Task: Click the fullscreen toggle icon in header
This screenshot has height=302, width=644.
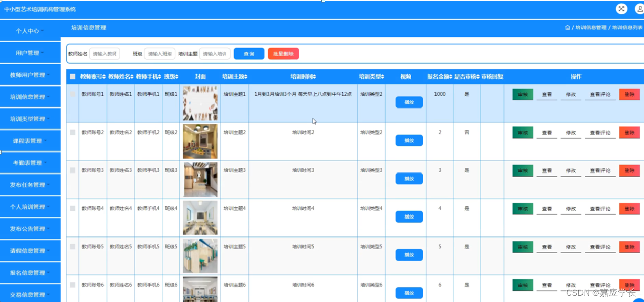Action: pos(621,9)
